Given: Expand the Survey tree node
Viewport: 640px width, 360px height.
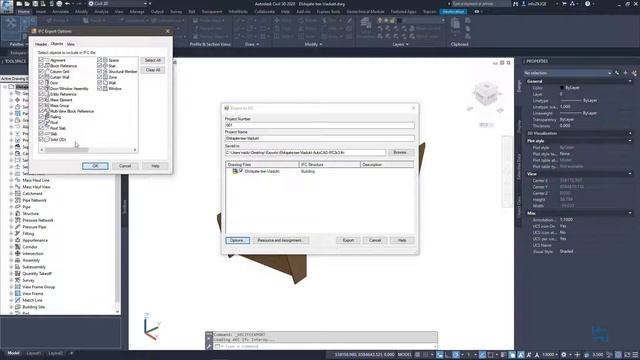Looking at the screenshot, I should point(11,280).
